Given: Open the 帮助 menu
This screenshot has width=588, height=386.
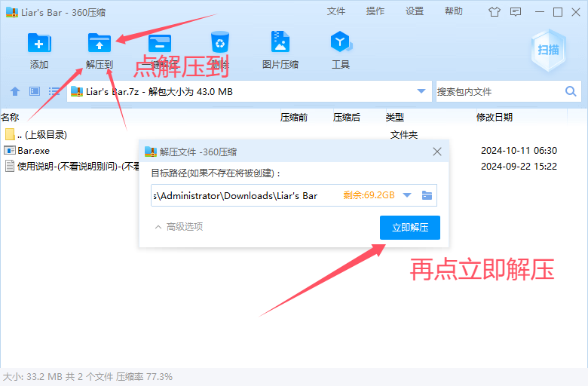Looking at the screenshot, I should 454,11.
